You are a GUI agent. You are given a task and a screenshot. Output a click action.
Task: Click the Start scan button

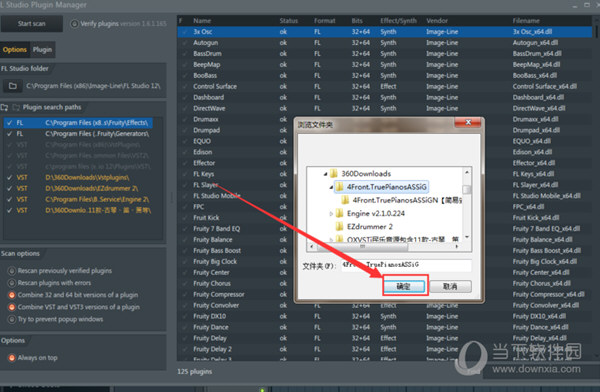[x=31, y=24]
